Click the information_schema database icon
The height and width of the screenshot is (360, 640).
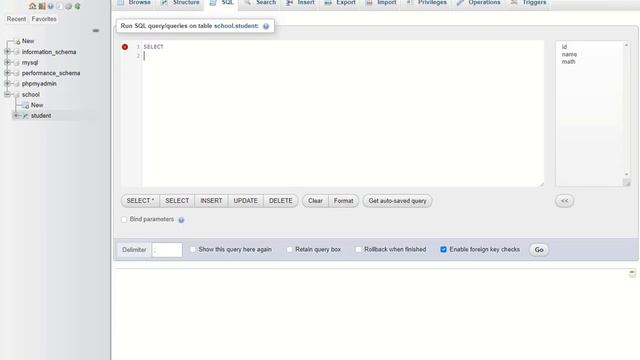[17, 52]
